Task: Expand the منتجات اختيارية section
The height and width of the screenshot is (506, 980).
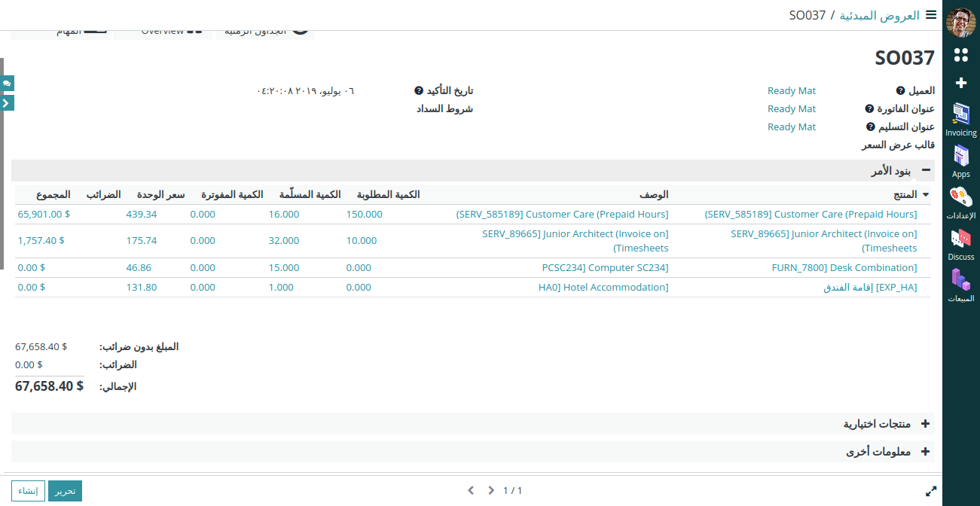Action: 926,424
